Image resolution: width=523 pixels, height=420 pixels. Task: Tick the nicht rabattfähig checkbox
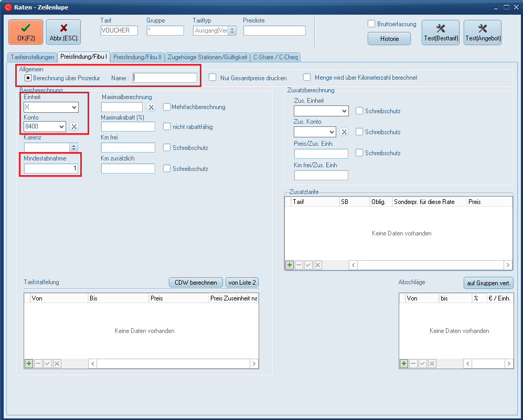(x=167, y=126)
